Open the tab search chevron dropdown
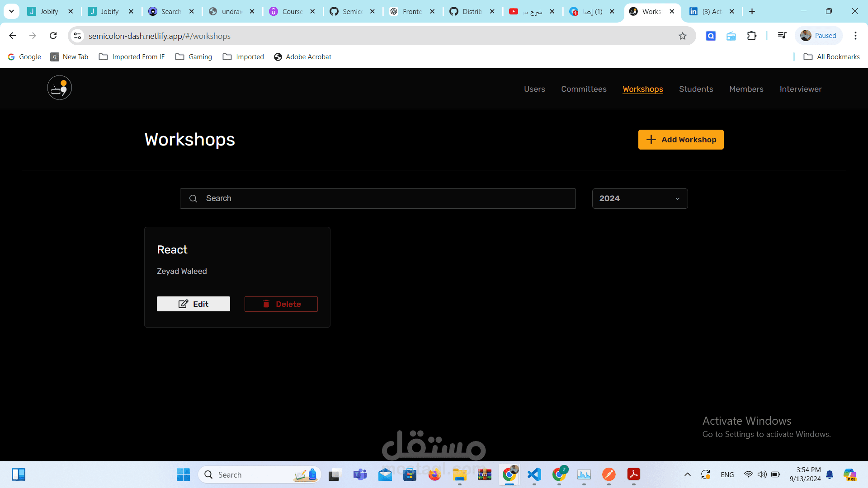The width and height of the screenshot is (868, 488). 11,11
